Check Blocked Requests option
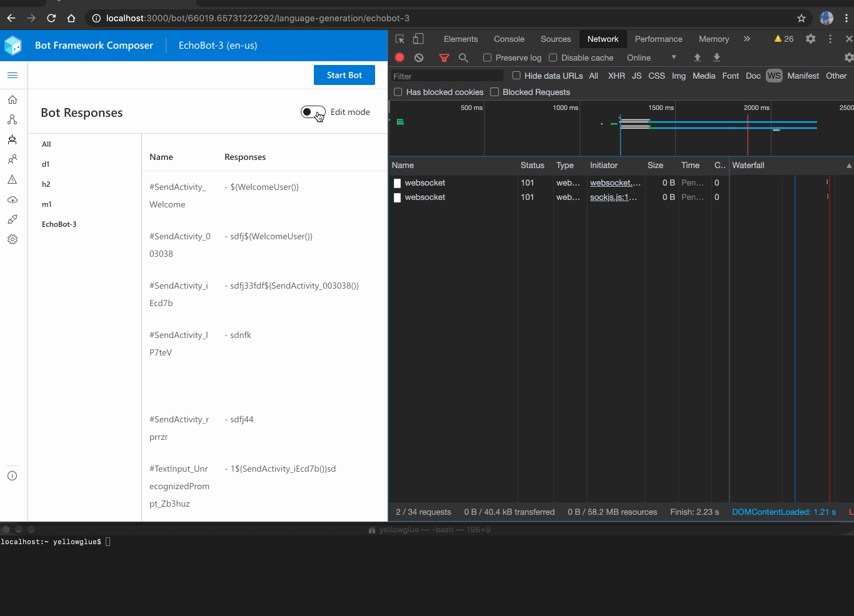Viewport: 854px width, 616px height. (x=494, y=92)
